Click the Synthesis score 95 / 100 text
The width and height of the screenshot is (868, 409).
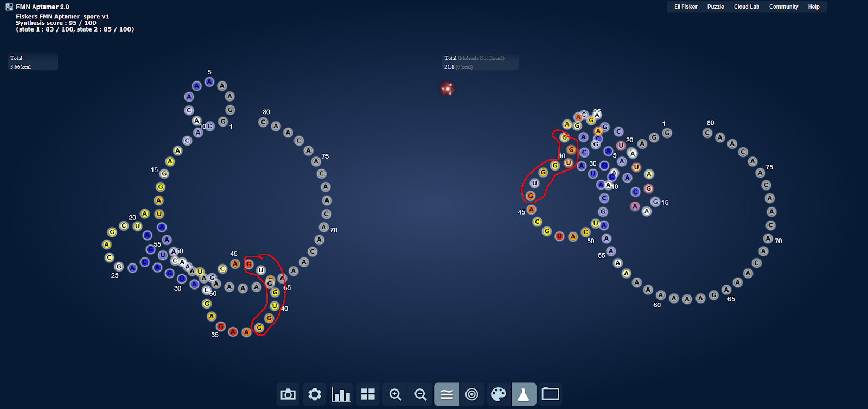tap(56, 23)
